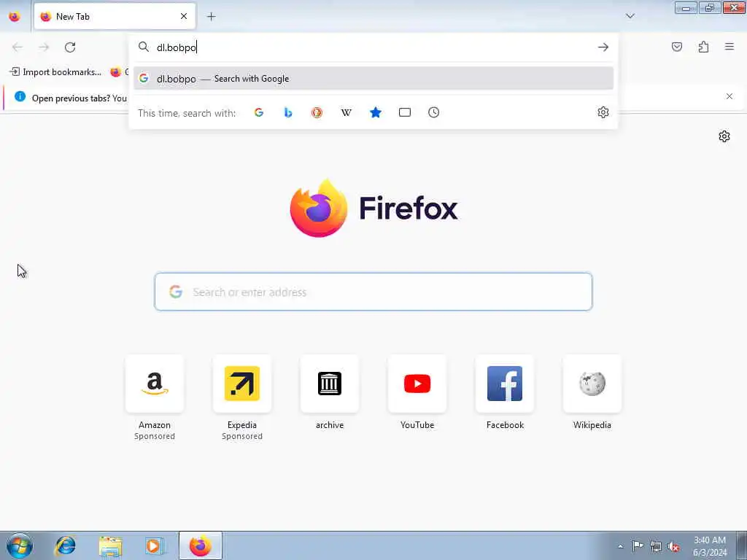Select the dl.bobpo Search with Google suggestion
The image size is (747, 560).
pos(373,79)
